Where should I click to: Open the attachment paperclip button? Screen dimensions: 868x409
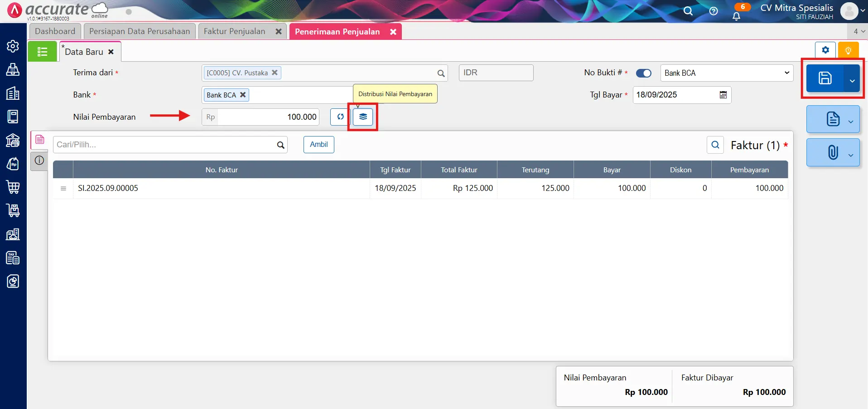[832, 152]
